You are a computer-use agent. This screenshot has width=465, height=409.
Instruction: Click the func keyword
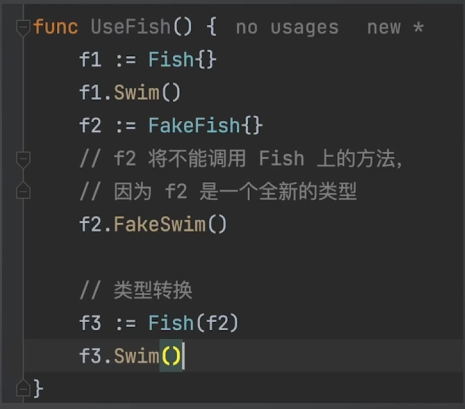pyautogui.click(x=56, y=27)
